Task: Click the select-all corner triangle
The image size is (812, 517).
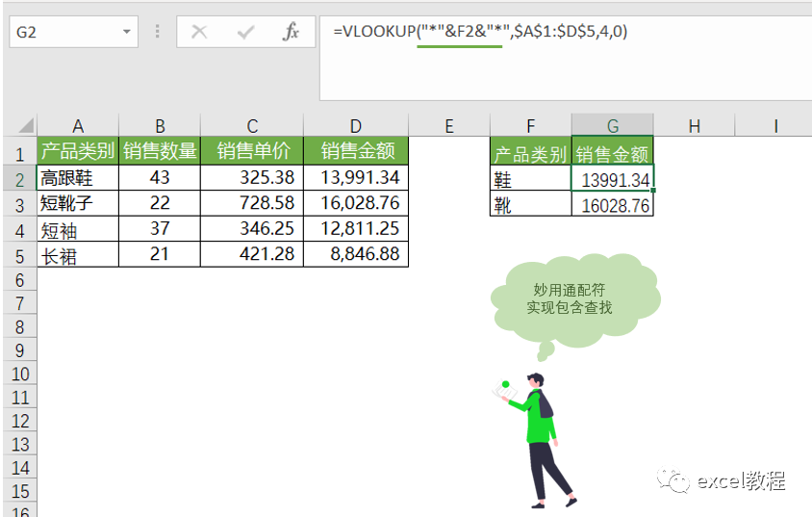Action: (x=25, y=125)
